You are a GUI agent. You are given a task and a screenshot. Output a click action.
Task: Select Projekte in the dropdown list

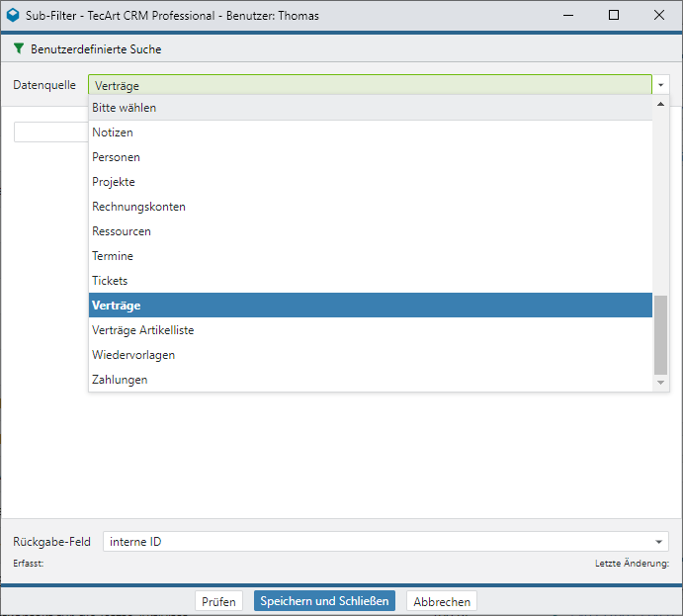[x=114, y=182]
